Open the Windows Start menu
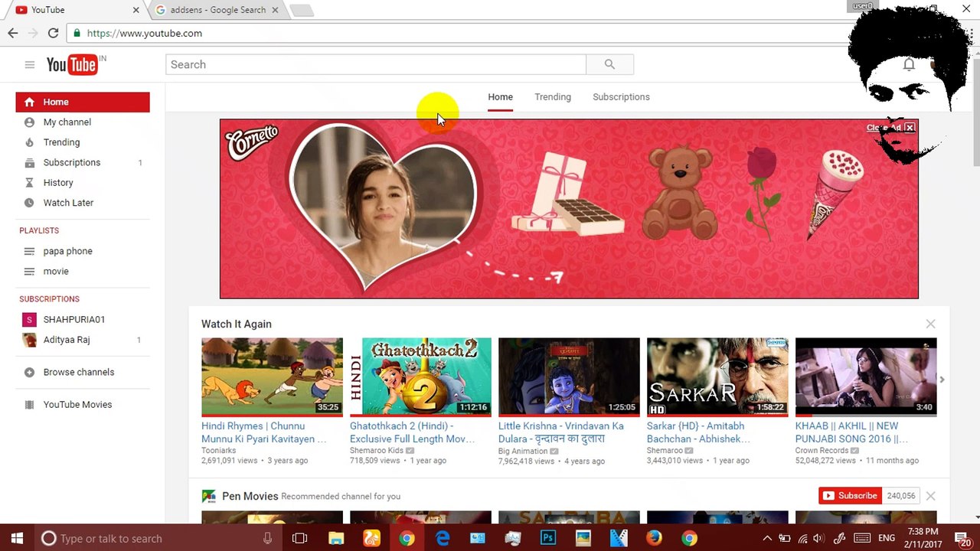This screenshot has height=551, width=980. (x=17, y=539)
